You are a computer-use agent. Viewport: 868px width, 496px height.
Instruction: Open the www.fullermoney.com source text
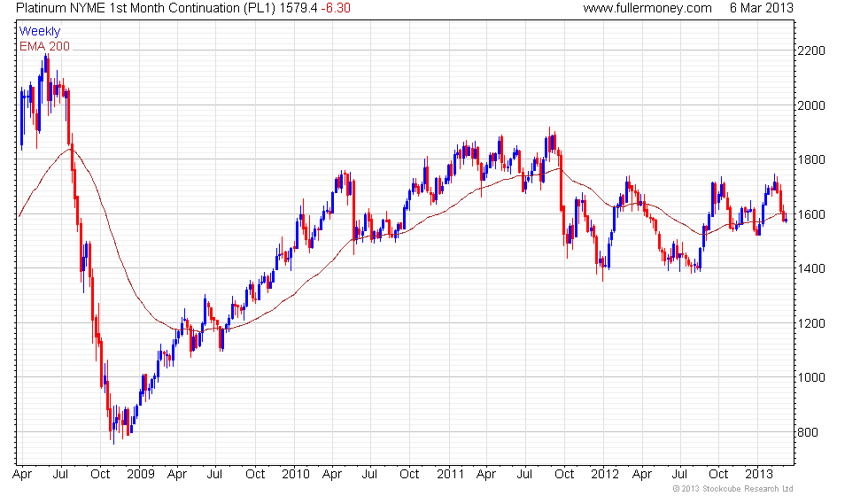(647, 8)
